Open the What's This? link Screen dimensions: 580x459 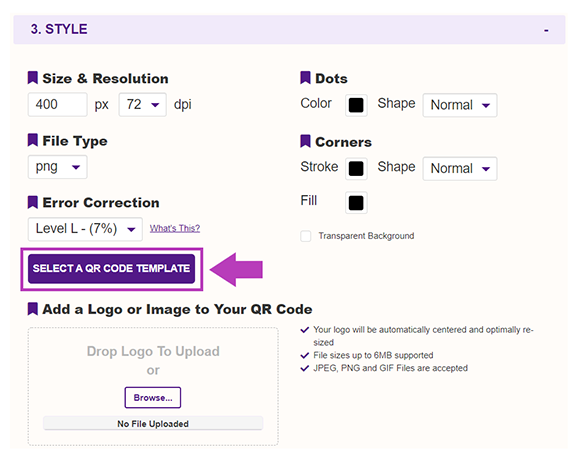point(175,228)
